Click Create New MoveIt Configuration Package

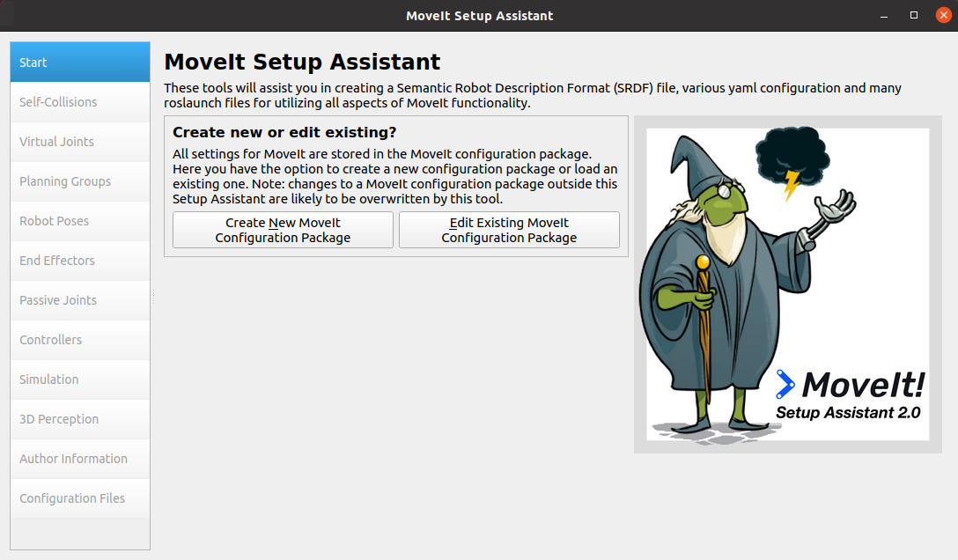283,230
